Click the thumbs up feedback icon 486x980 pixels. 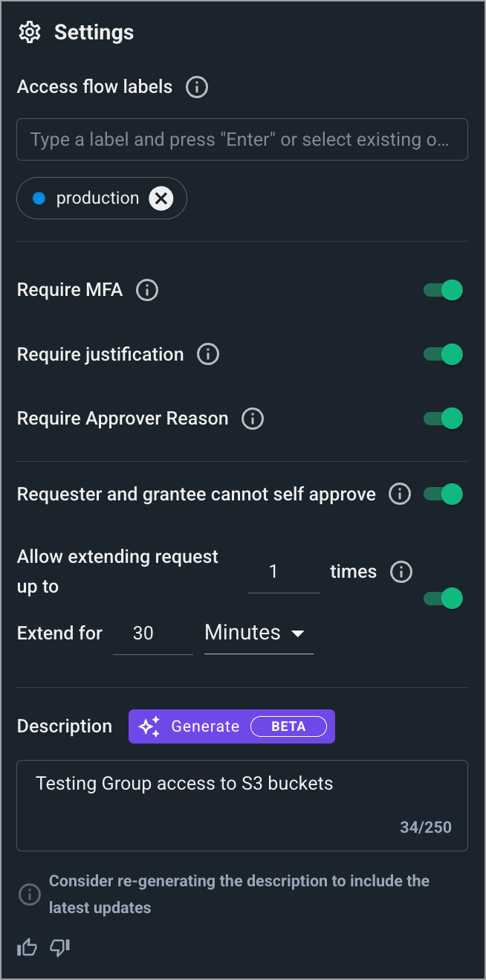click(x=27, y=947)
